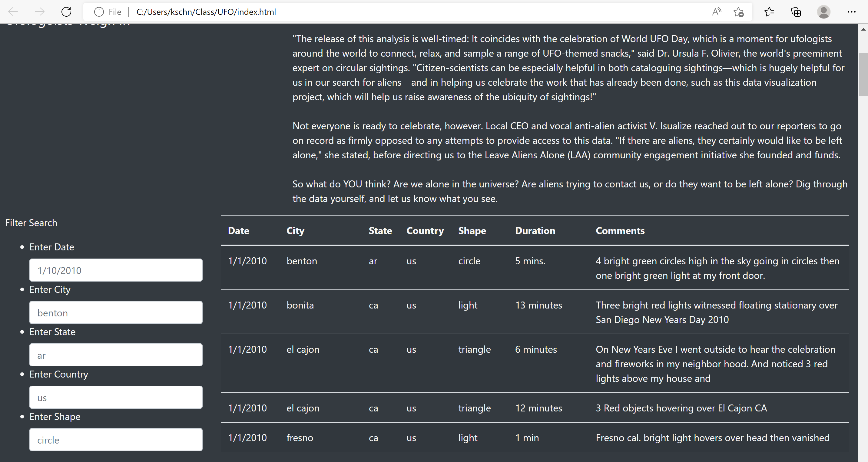
Task: Click the Duration column header
Action: coord(535,231)
